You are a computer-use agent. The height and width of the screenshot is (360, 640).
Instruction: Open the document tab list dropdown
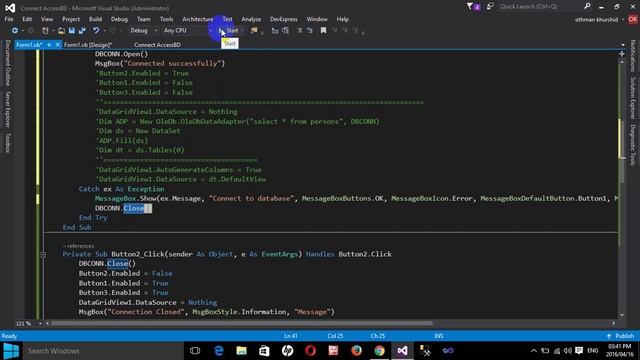623,45
